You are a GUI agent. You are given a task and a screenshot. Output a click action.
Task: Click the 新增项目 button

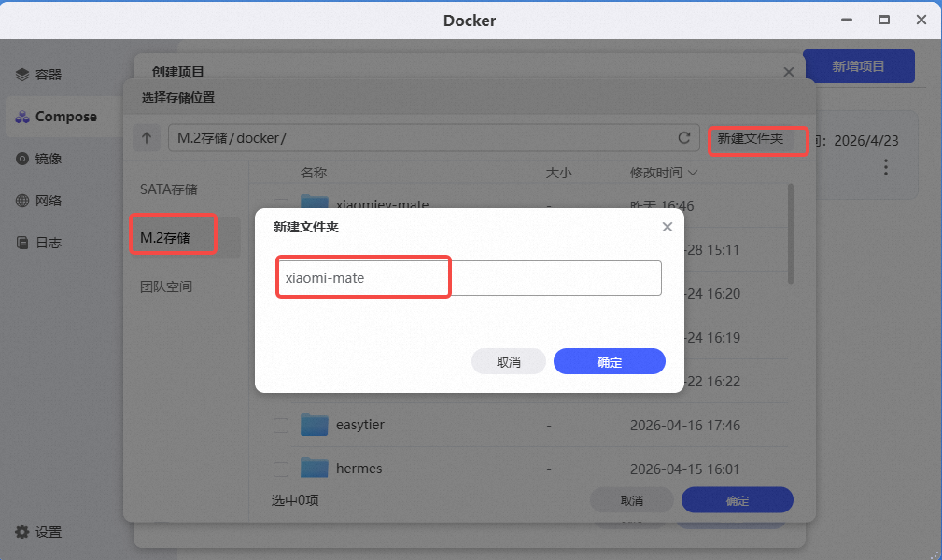point(859,66)
